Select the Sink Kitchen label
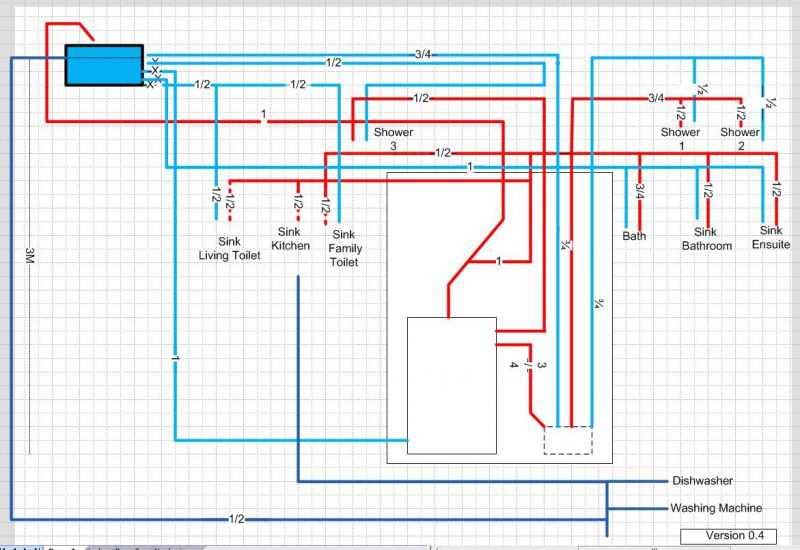 click(x=290, y=239)
